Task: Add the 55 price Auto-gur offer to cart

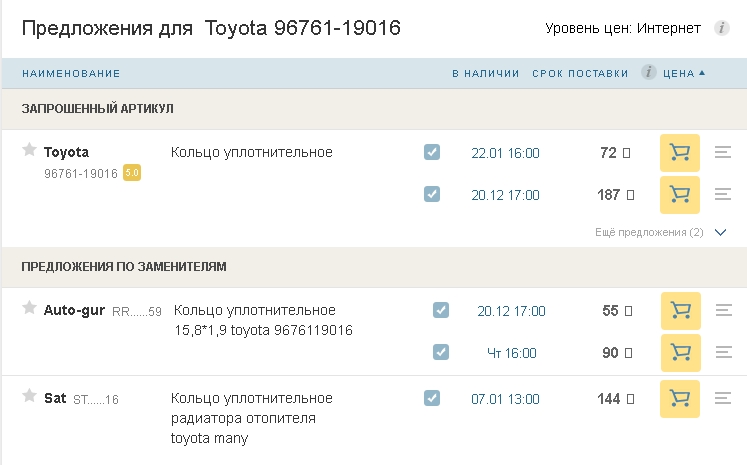Action: [x=680, y=311]
